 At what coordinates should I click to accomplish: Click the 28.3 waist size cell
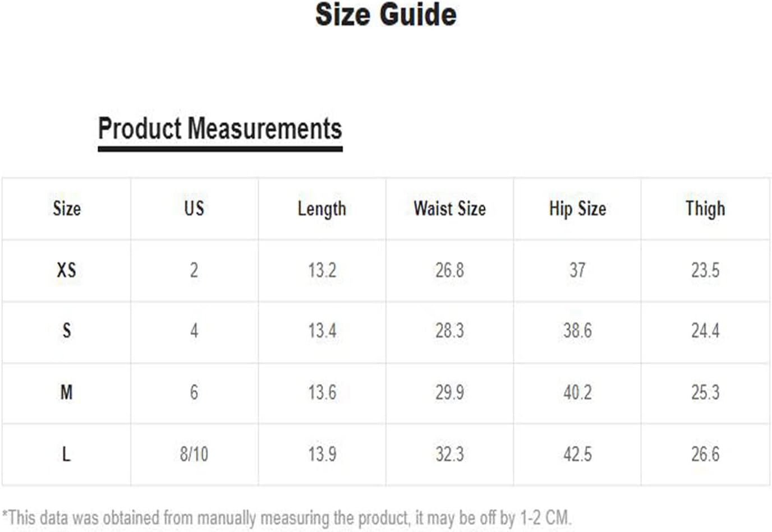coord(449,331)
